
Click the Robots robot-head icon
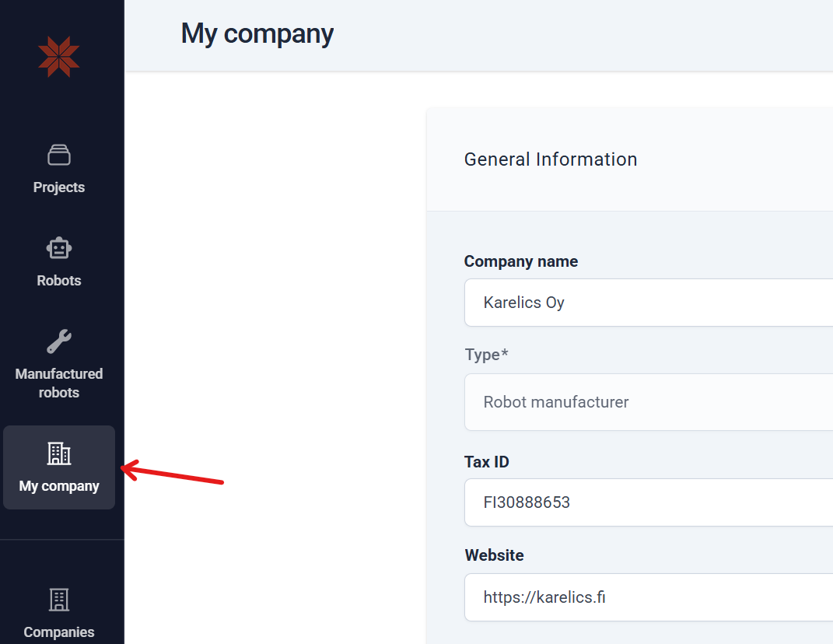click(x=59, y=248)
